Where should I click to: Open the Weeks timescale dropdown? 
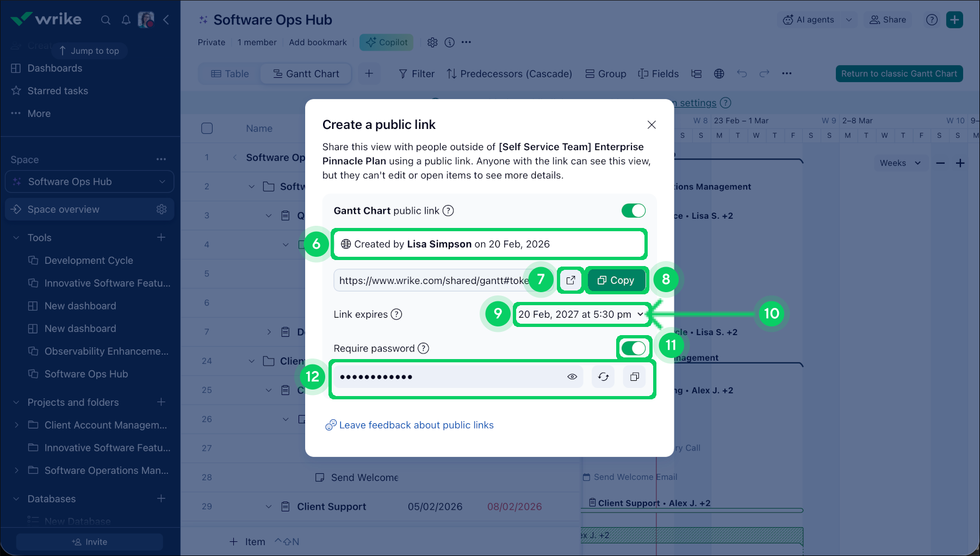click(x=900, y=163)
